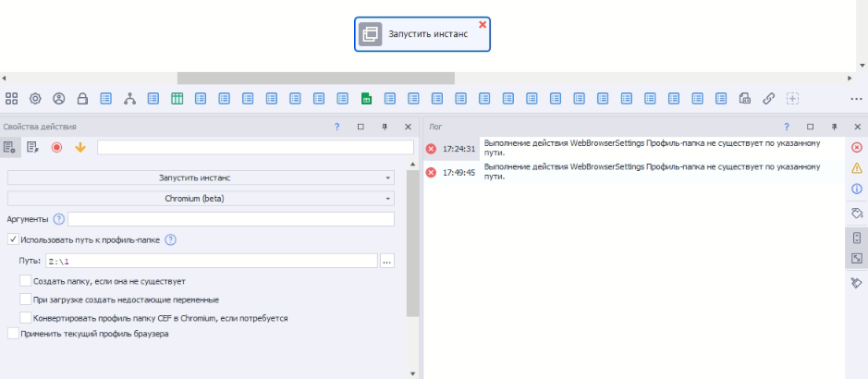868x379 pixels.
Task: Open help for Лог panel
Action: (786, 127)
